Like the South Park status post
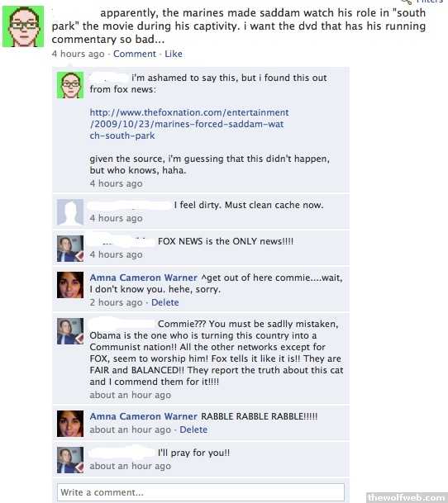Screen dimensions: 448x503 [174, 54]
